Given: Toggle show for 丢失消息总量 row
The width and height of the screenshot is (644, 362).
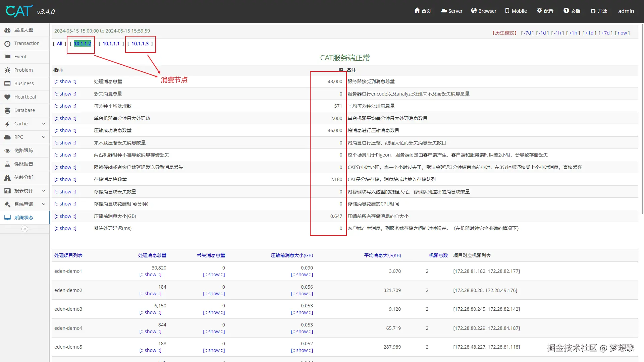Looking at the screenshot, I should point(65,94).
